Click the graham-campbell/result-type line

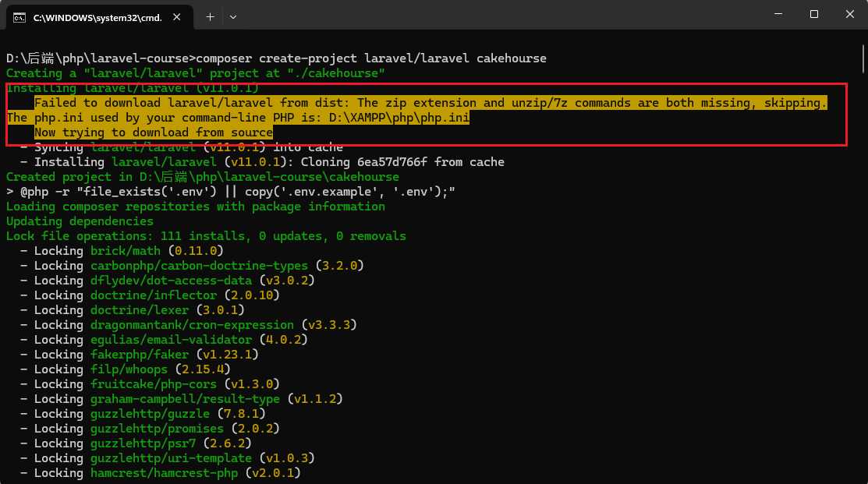[x=182, y=399]
